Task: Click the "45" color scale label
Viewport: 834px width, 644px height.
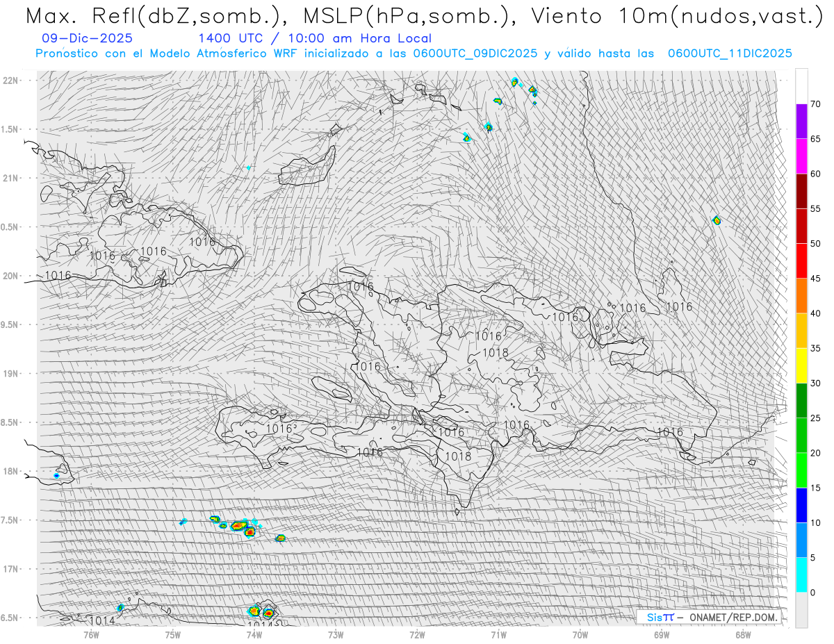Action: (815, 279)
